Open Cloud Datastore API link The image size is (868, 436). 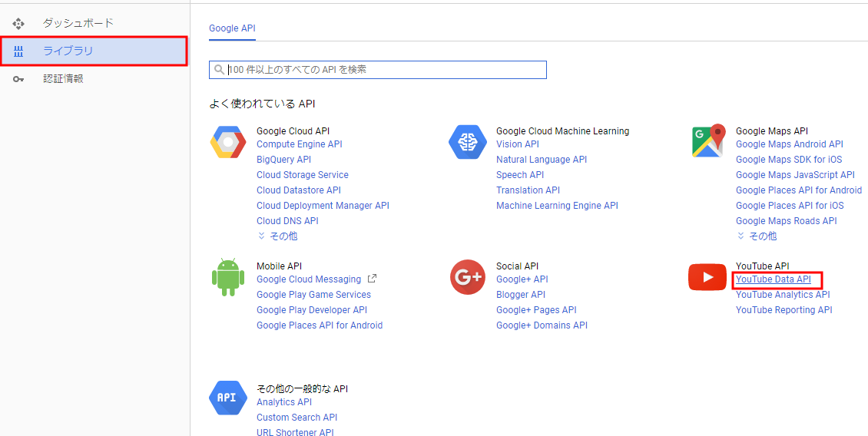(x=299, y=190)
